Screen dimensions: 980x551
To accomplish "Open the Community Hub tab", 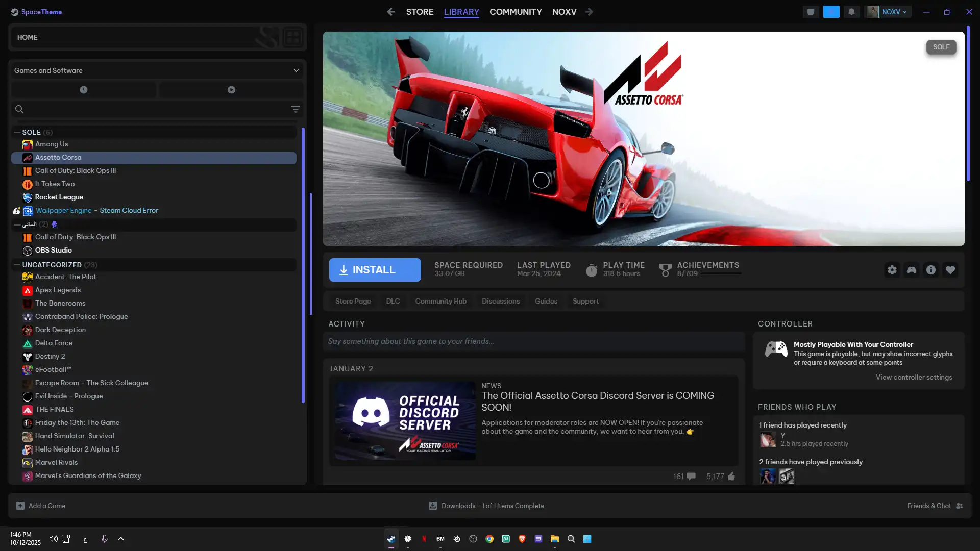I will coord(440,302).
